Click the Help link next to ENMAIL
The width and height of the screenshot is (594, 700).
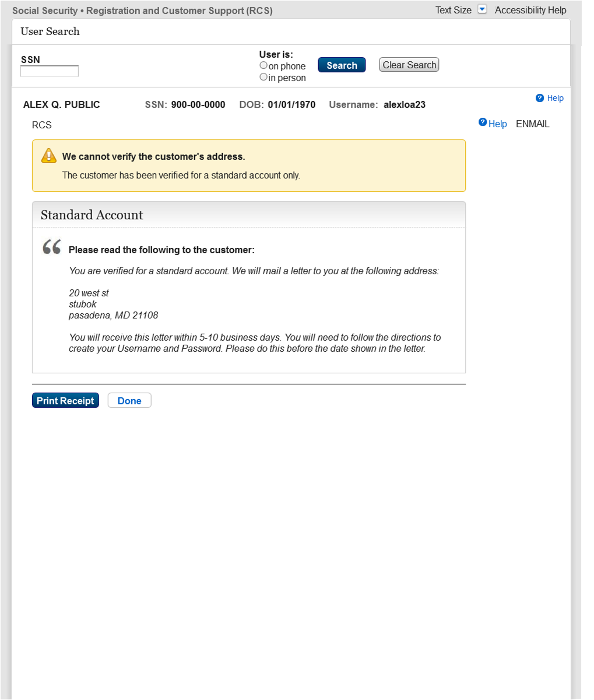click(498, 124)
